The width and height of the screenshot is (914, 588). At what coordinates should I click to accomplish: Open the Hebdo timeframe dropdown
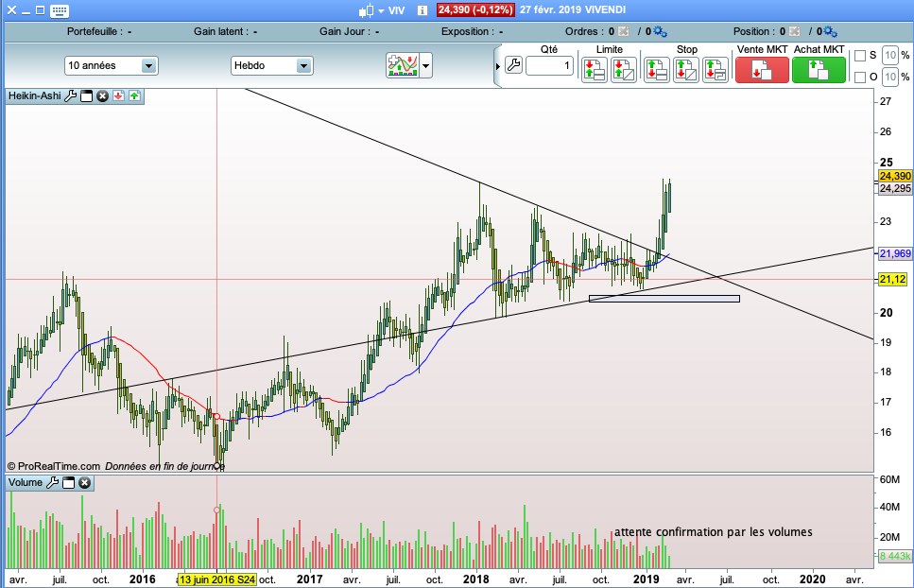pyautogui.click(x=271, y=66)
